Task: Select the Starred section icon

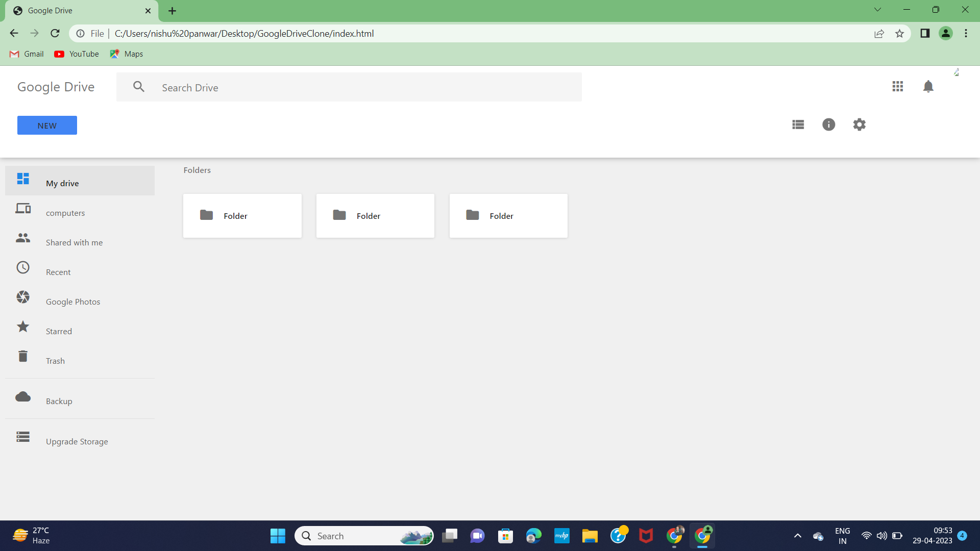Action: pos(22,327)
